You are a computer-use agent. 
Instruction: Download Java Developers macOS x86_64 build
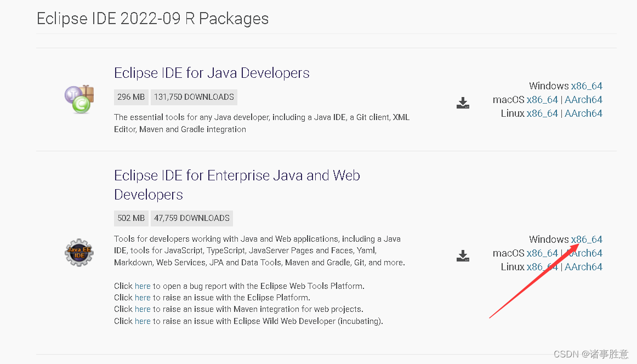point(542,100)
